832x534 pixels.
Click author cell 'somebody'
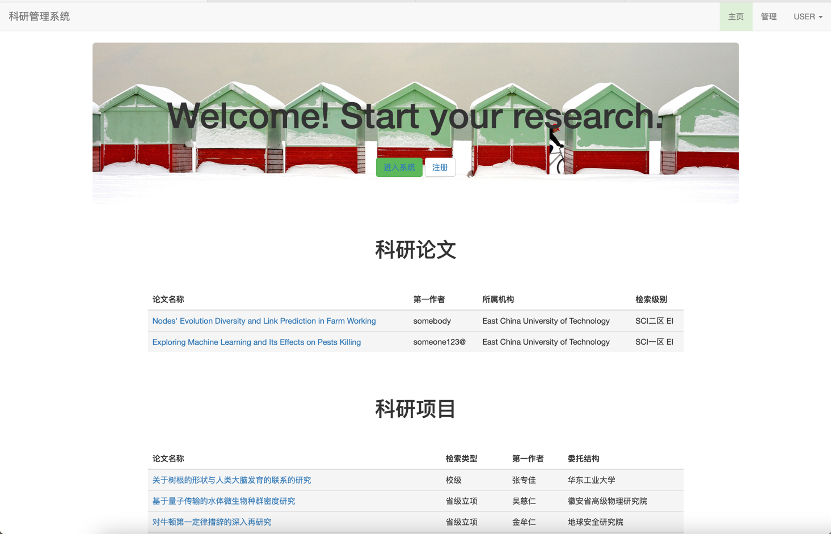tap(432, 321)
